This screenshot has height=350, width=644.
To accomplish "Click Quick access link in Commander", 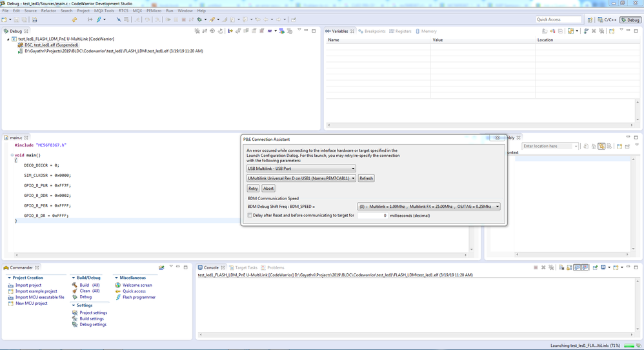I will 134,291.
